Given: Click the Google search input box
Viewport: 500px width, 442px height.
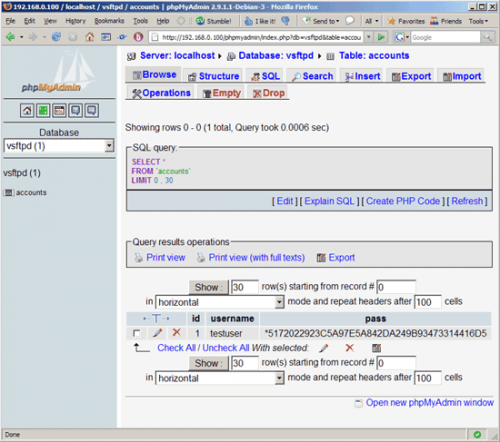Looking at the screenshot, I should click(x=445, y=37).
